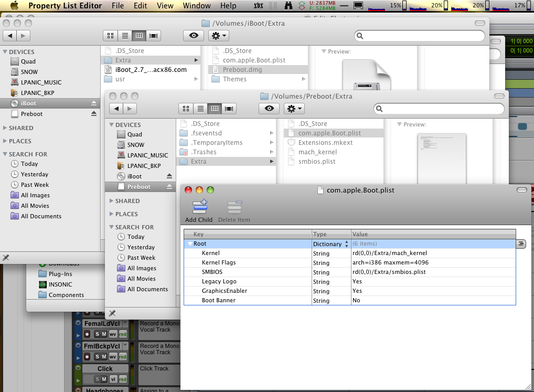This screenshot has width=534, height=392.
Task: Switch Preboot window to list view
Action: click(200, 109)
